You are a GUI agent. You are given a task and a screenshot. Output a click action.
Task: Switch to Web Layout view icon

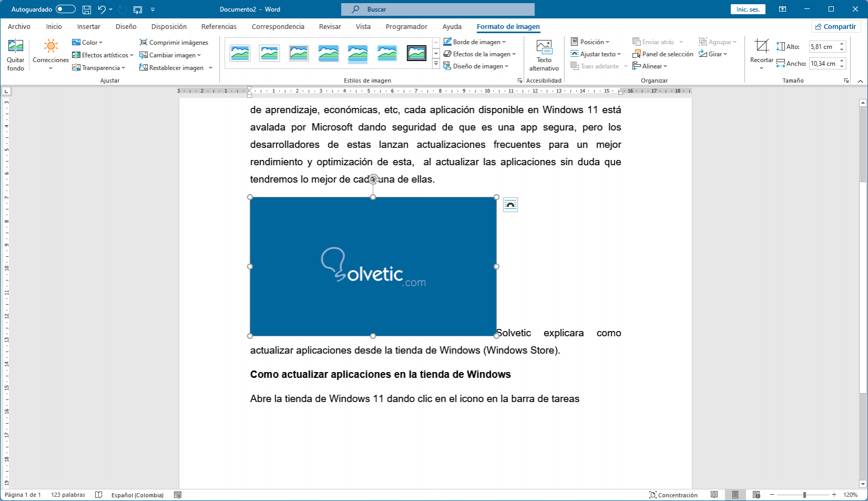point(756,495)
